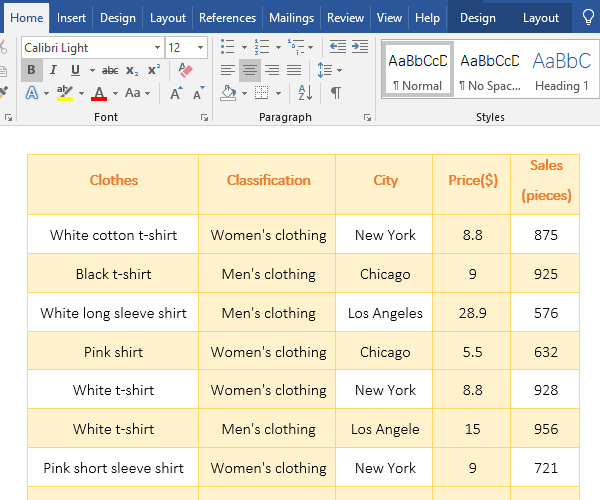Open Mailings tab
The width and height of the screenshot is (600, 500).
291,18
